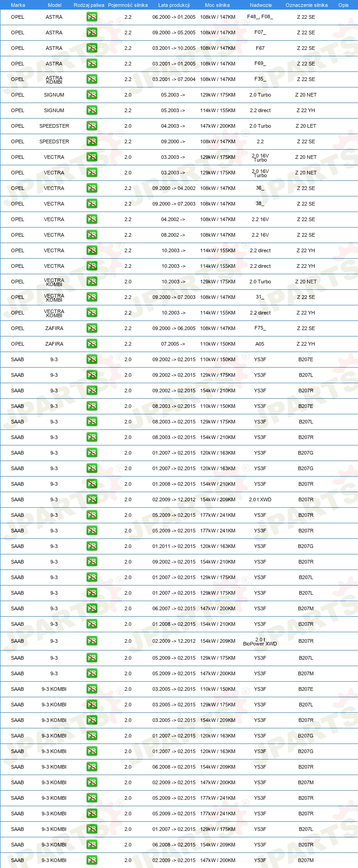
Task: Select the '06.2007 -> 02.2015' date cell
Action: point(174,608)
